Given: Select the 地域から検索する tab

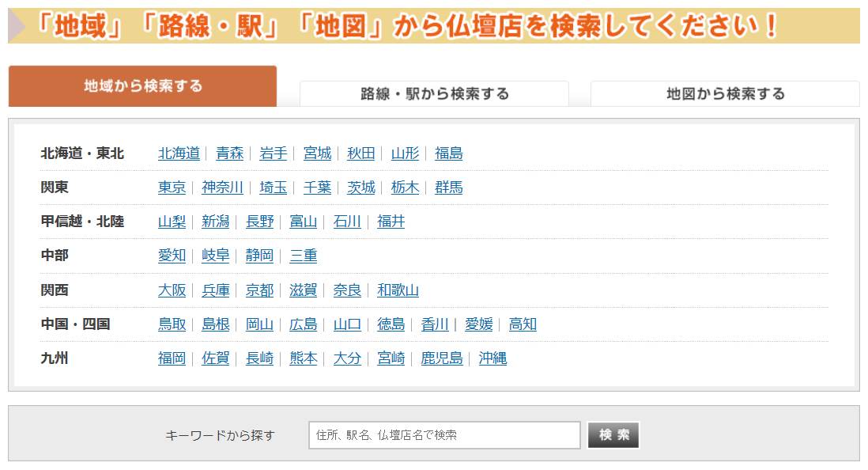Looking at the screenshot, I should [143, 86].
